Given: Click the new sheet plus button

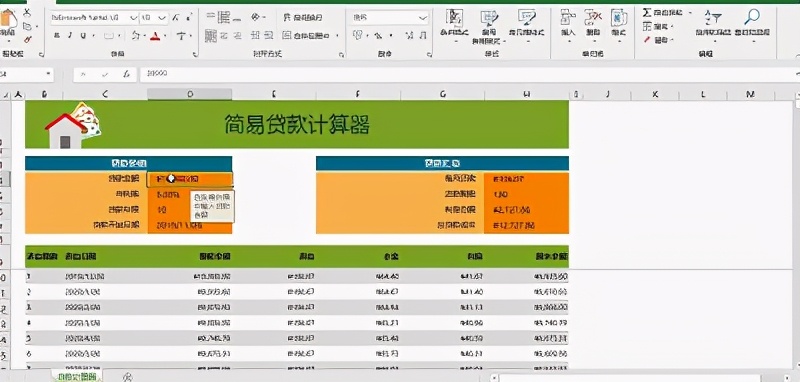Looking at the screenshot, I should [128, 377].
